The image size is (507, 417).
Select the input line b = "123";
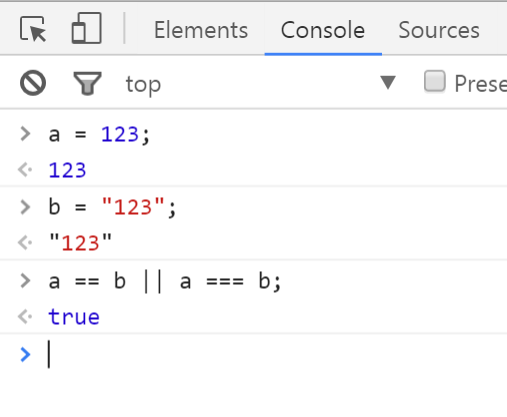point(112,207)
